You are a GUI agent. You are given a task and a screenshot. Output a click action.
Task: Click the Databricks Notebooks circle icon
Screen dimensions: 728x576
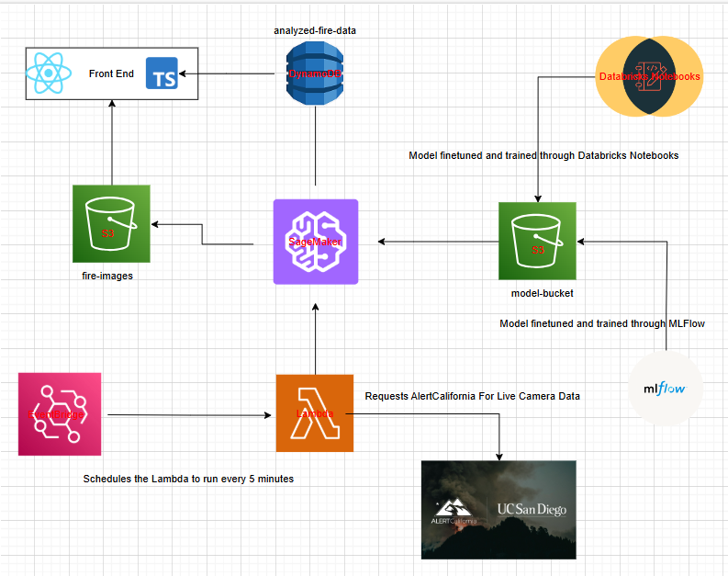[x=649, y=76]
